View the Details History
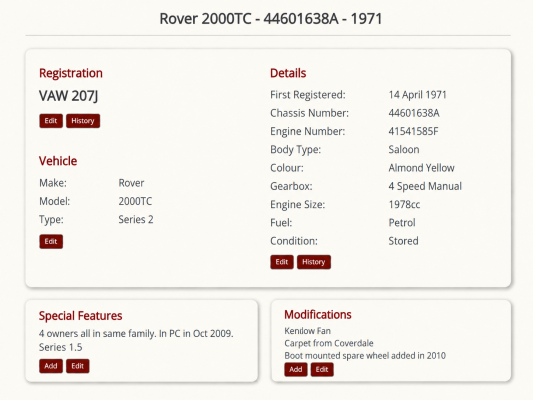Viewport: 533px width, 400px height. [x=314, y=262]
